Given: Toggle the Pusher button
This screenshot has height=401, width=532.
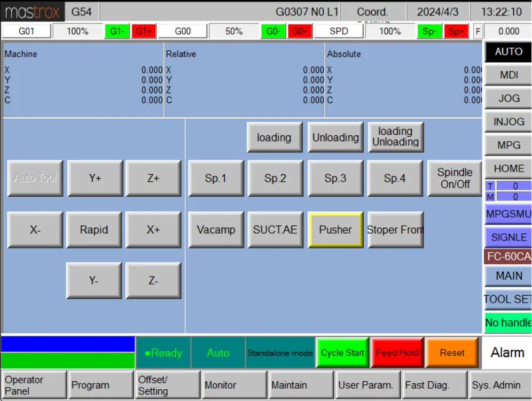Looking at the screenshot, I should [x=335, y=230].
